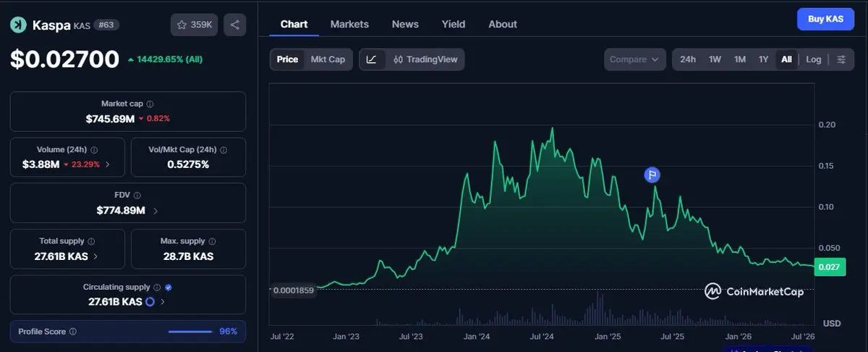Set chart range to 24h
This screenshot has height=352, width=868.
(688, 59)
